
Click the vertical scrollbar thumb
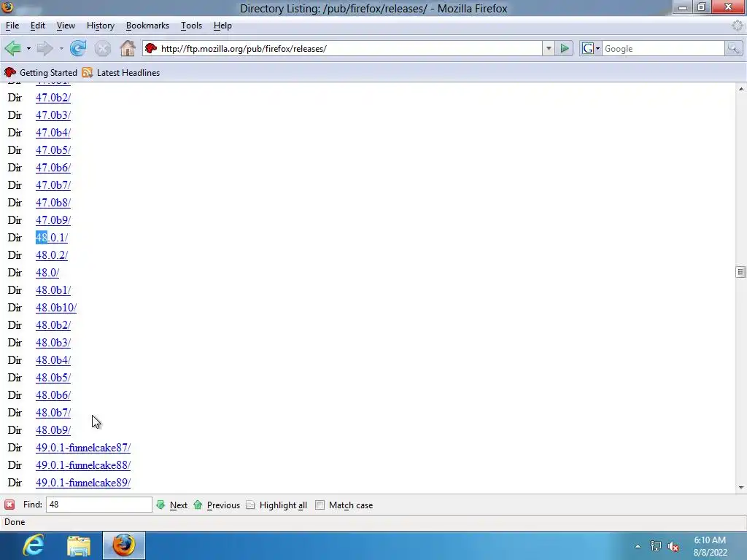pos(741,272)
